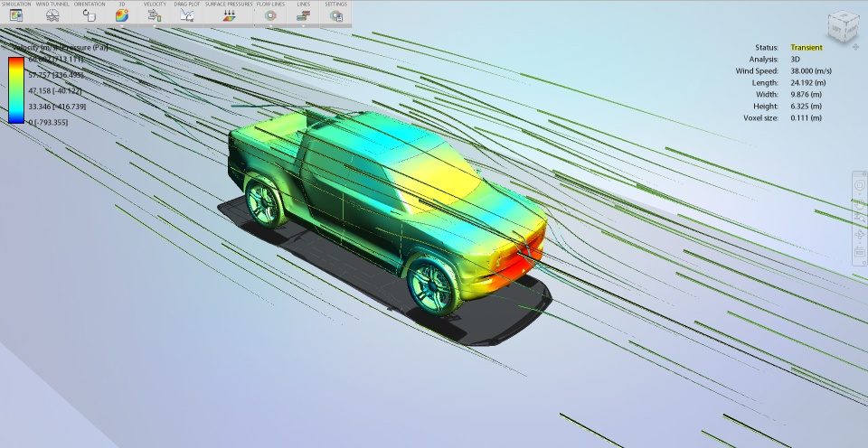
Task: Click the SETTINGS toolbar label
Action: pyautogui.click(x=336, y=4)
